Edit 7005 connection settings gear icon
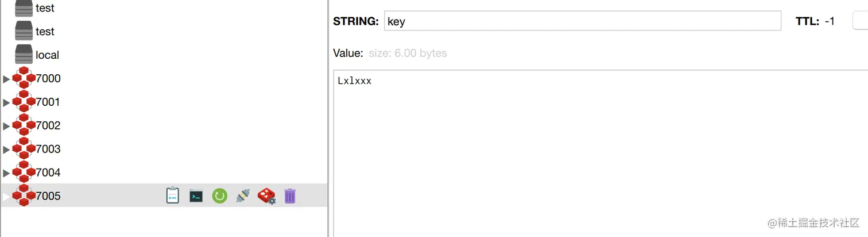The width and height of the screenshot is (868, 237). [266, 196]
